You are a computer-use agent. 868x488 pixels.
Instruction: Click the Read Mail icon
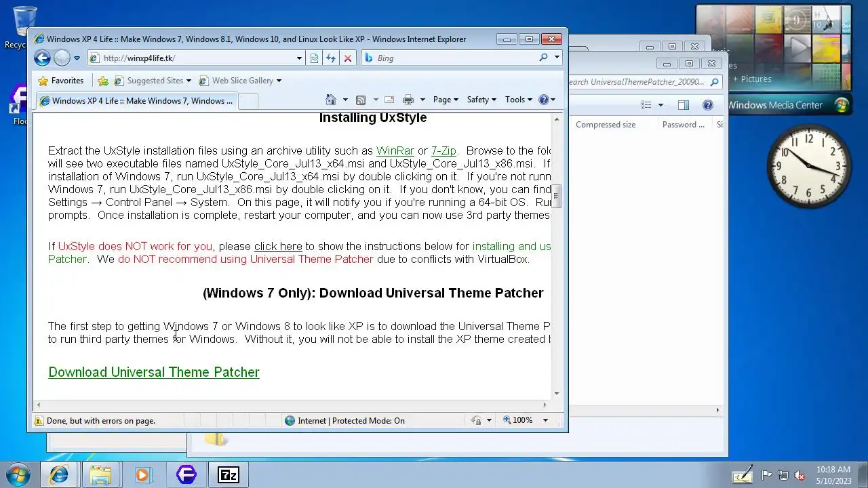(x=389, y=100)
